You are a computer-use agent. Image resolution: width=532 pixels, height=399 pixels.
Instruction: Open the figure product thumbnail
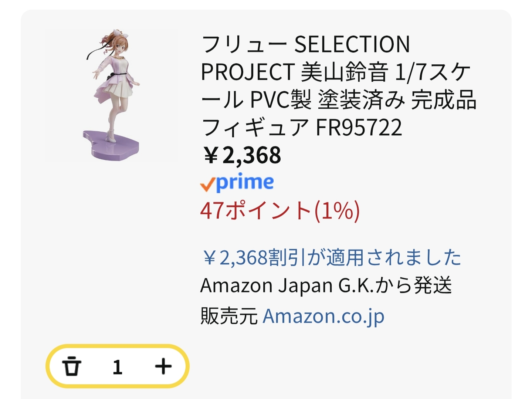[x=111, y=95]
